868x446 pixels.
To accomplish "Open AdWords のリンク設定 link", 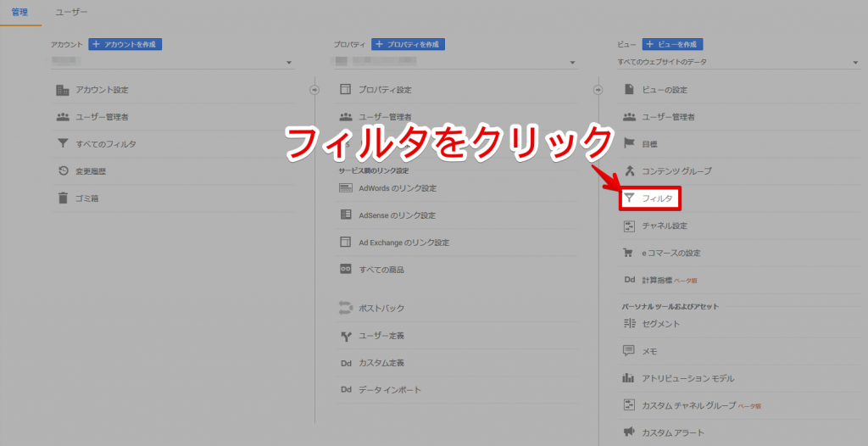I will tap(398, 188).
